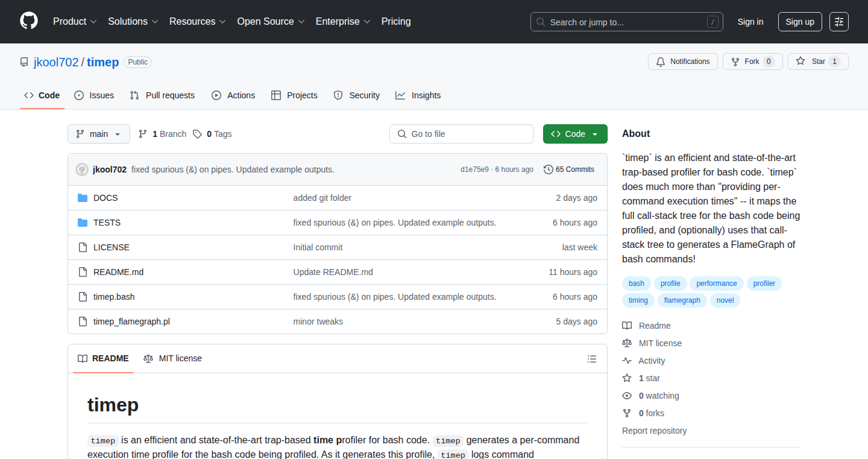The height and width of the screenshot is (459, 868).
Task: Expand the Solutions menu
Action: point(133,22)
